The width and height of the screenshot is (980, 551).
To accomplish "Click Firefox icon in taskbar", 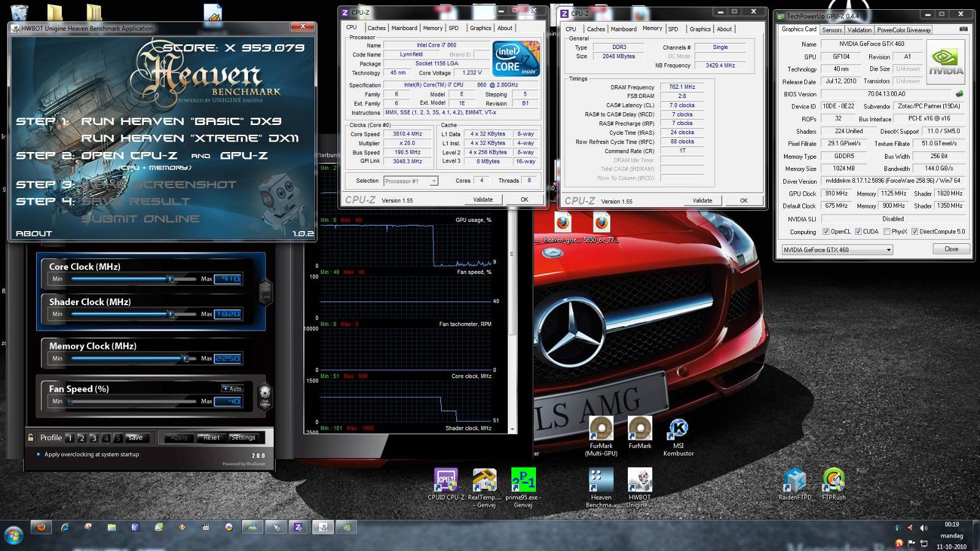I will point(41,526).
